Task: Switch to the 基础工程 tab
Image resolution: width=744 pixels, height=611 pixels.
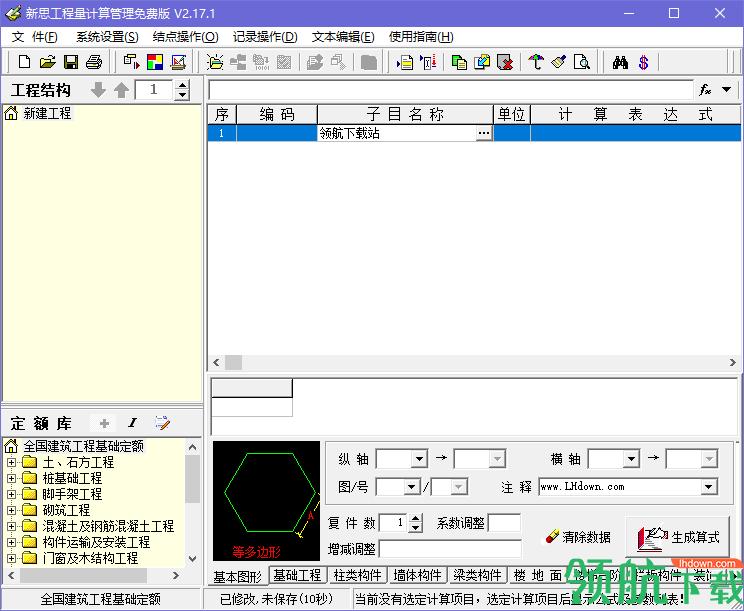Action: (298, 575)
